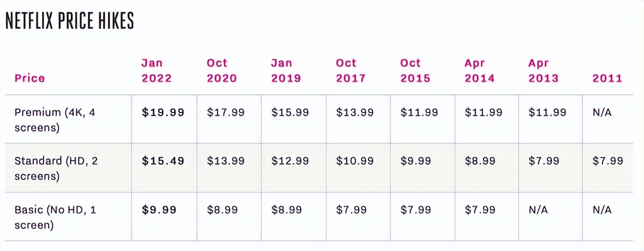Select the $12.99 Standard price cell
This screenshot has height=251, width=644.
click(x=290, y=161)
